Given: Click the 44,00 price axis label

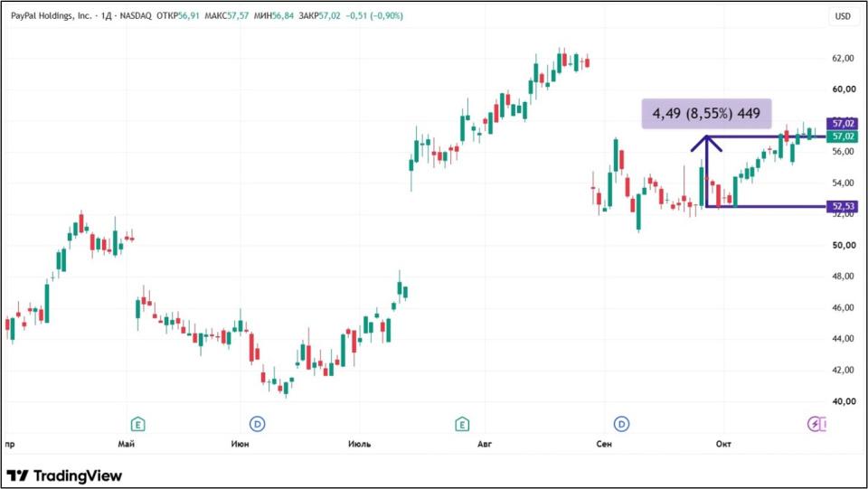Looking at the screenshot, I should click(843, 339).
